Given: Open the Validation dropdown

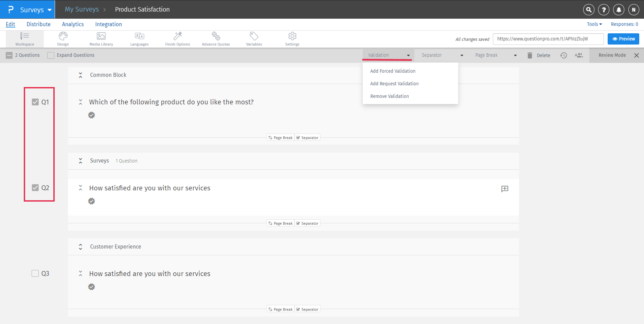Looking at the screenshot, I should (x=389, y=55).
